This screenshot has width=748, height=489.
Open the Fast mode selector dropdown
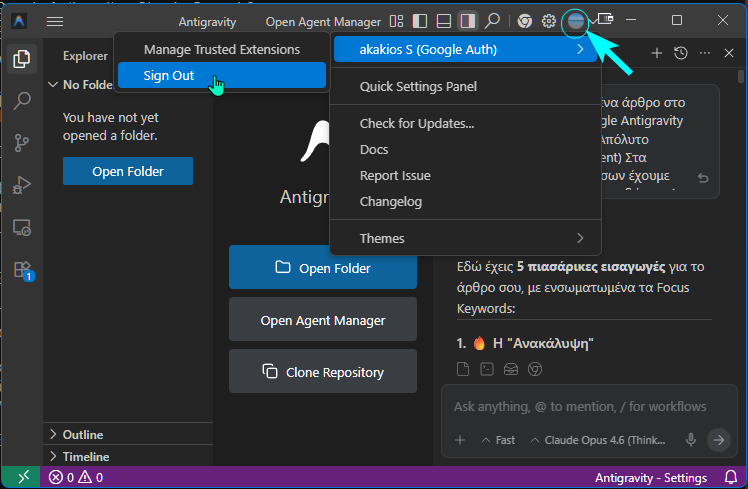click(498, 440)
